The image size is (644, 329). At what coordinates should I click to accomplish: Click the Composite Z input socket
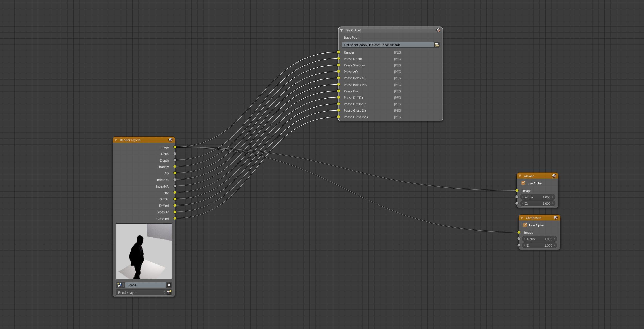[x=519, y=245]
